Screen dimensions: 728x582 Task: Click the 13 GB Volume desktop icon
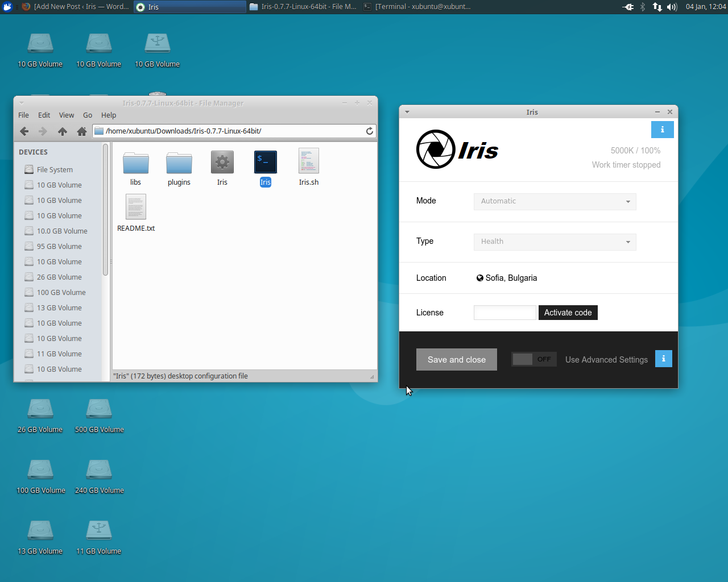click(40, 537)
